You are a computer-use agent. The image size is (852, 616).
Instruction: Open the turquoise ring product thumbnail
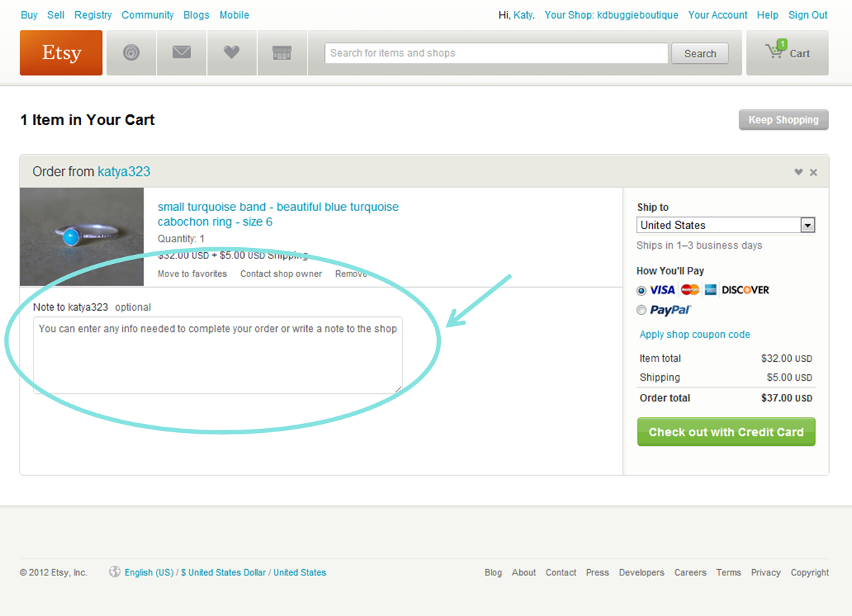tap(82, 237)
